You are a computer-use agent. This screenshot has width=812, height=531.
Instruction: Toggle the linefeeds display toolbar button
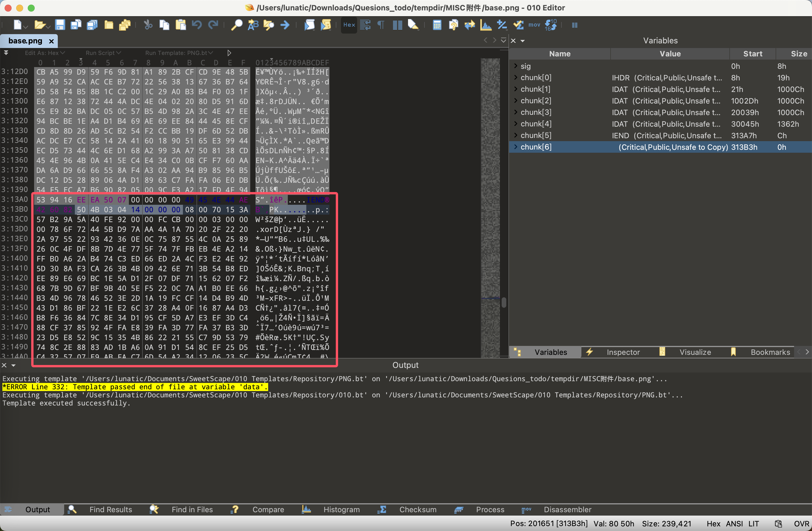[365, 25]
